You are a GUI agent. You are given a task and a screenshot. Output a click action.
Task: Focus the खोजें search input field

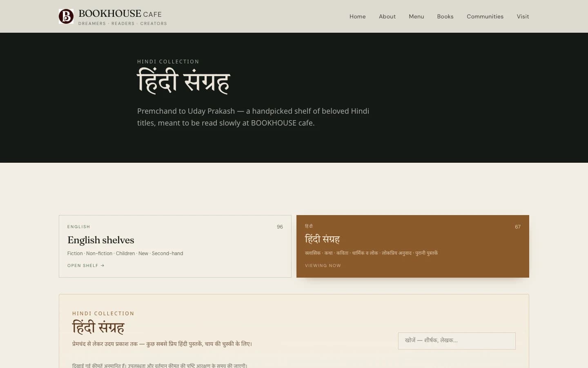457,341
